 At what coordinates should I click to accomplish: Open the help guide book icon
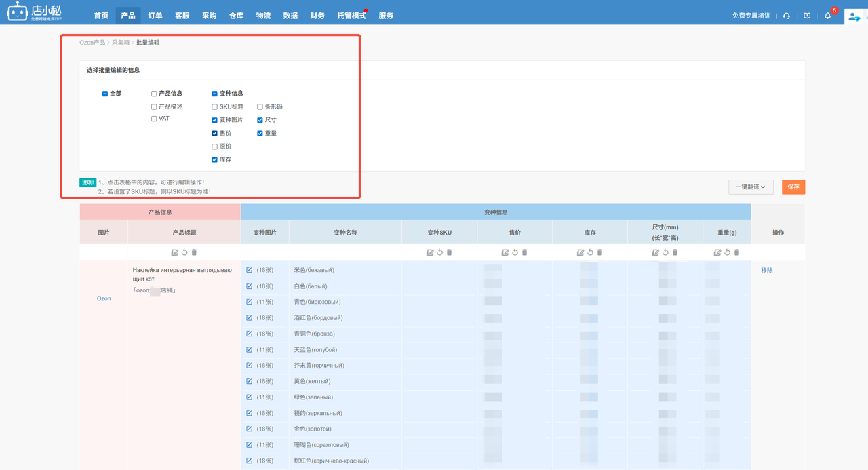coord(806,16)
